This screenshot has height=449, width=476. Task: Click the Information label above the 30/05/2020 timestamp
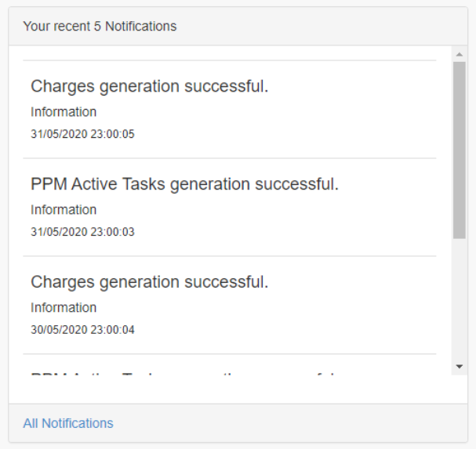tap(64, 308)
